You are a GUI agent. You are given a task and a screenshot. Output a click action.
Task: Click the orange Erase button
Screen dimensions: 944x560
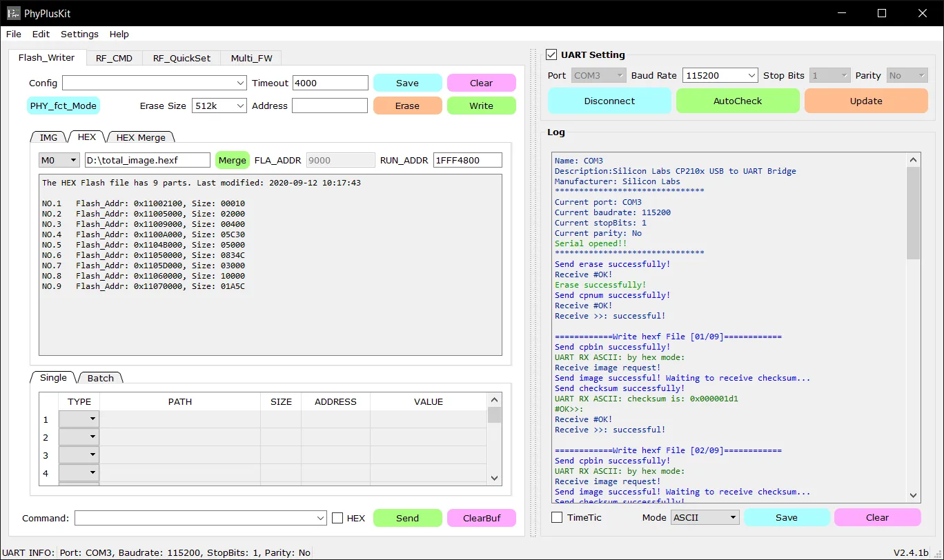(x=407, y=106)
